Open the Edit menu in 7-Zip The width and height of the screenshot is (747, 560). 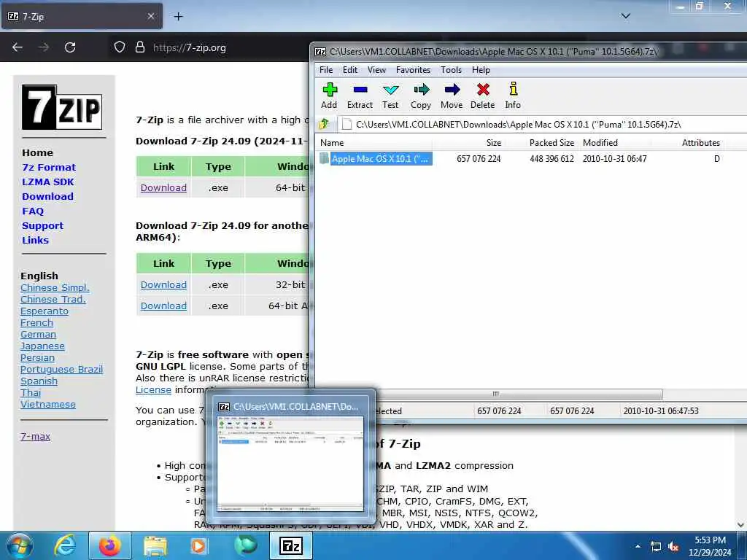point(350,70)
